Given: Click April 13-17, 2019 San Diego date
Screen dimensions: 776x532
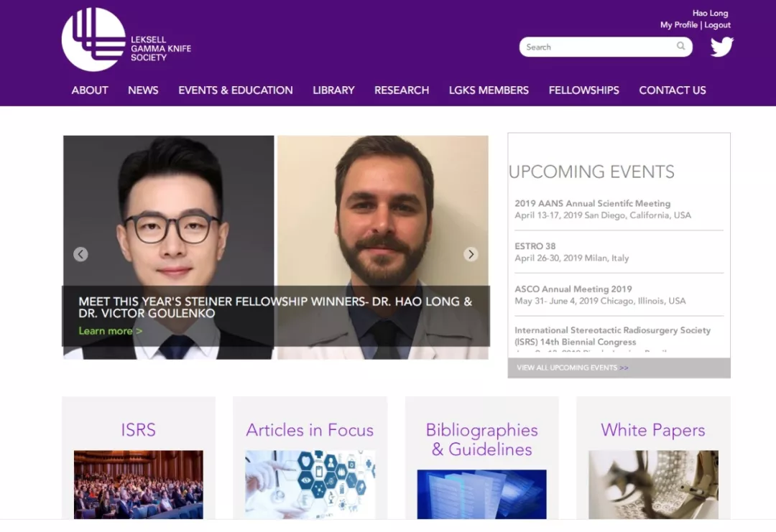Looking at the screenshot, I should (603, 215).
